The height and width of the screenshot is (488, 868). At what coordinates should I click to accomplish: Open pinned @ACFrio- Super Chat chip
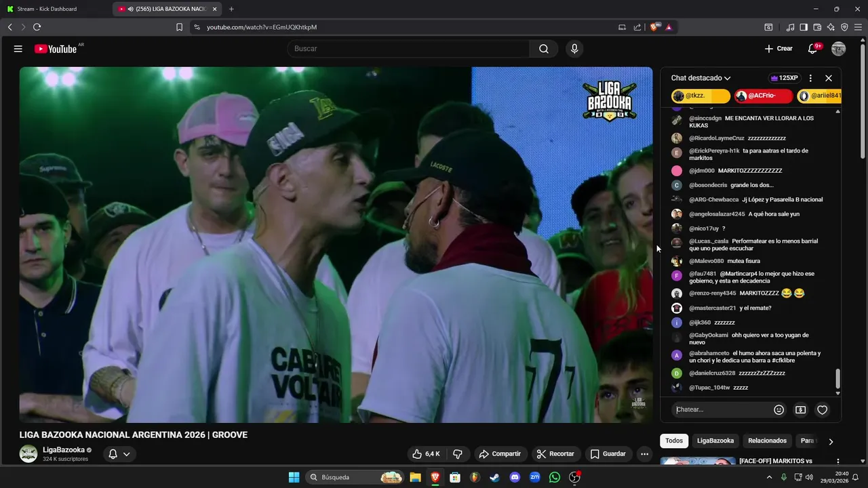pyautogui.click(x=763, y=96)
